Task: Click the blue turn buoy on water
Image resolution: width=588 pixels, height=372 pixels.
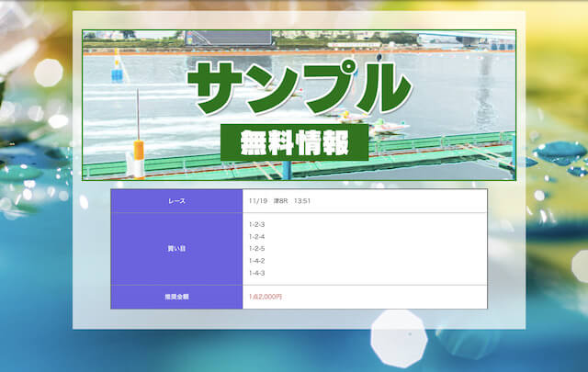Action: 117,68
